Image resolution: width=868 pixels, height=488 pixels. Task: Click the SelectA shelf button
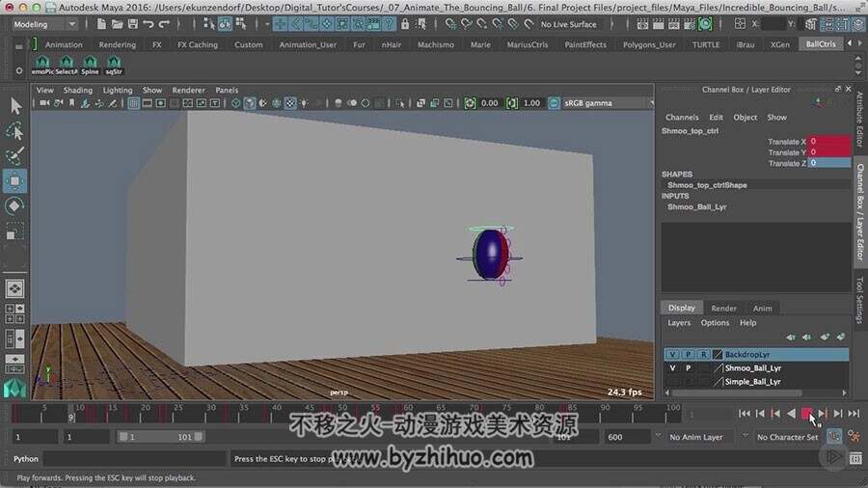click(x=67, y=66)
